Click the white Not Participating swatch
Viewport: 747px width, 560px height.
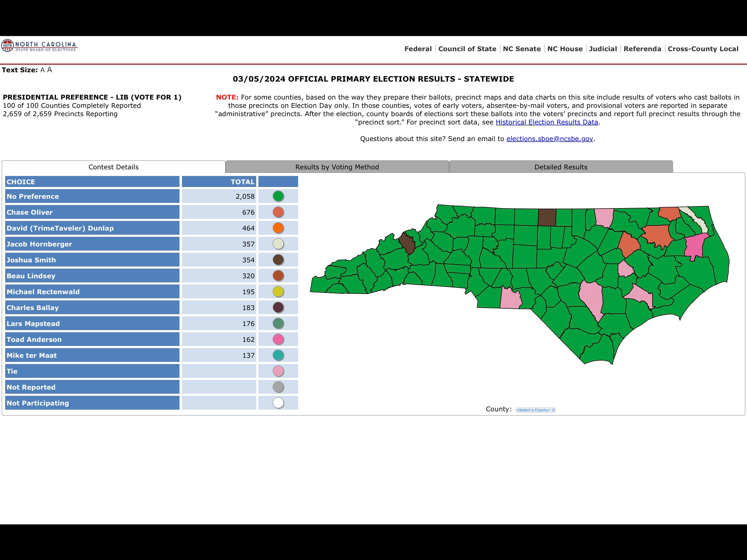pos(278,403)
